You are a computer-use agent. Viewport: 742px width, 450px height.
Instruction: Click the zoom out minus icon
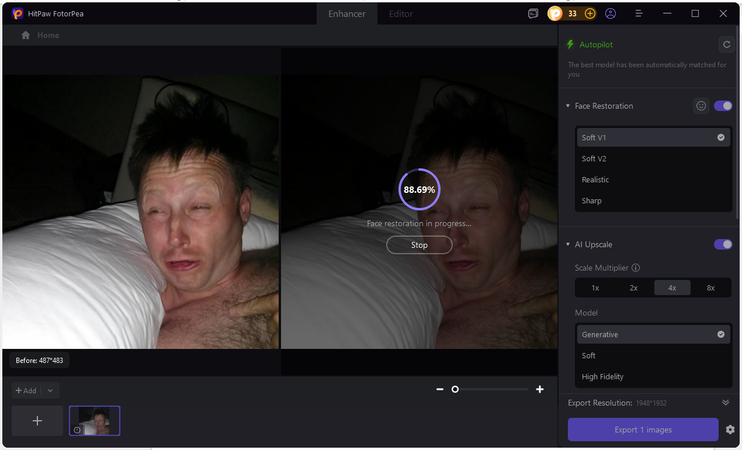440,389
